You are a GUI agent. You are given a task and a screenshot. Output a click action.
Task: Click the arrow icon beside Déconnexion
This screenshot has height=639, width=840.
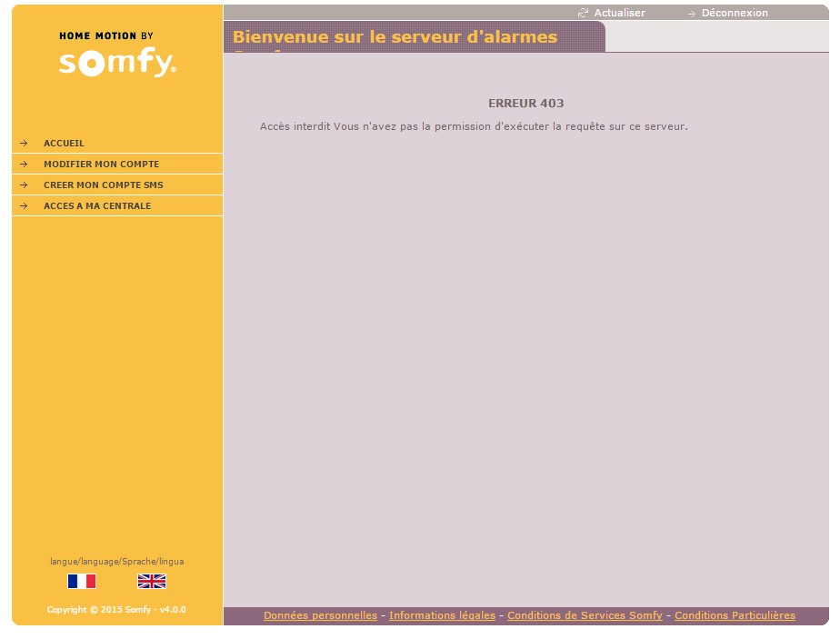coord(691,14)
